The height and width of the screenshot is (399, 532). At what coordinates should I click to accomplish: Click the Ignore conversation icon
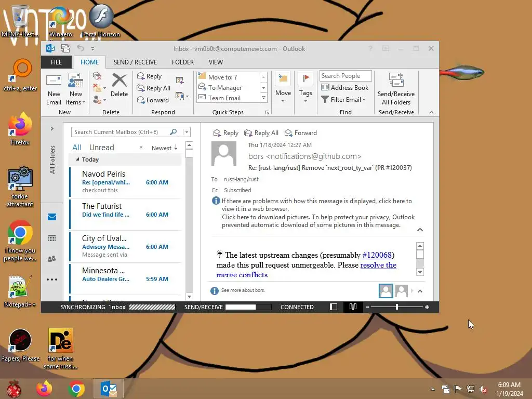click(97, 76)
